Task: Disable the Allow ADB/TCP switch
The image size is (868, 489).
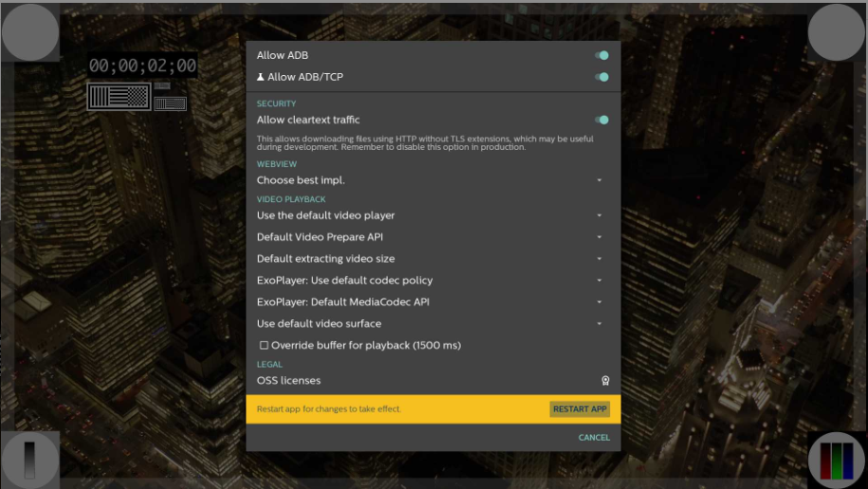Action: point(601,77)
